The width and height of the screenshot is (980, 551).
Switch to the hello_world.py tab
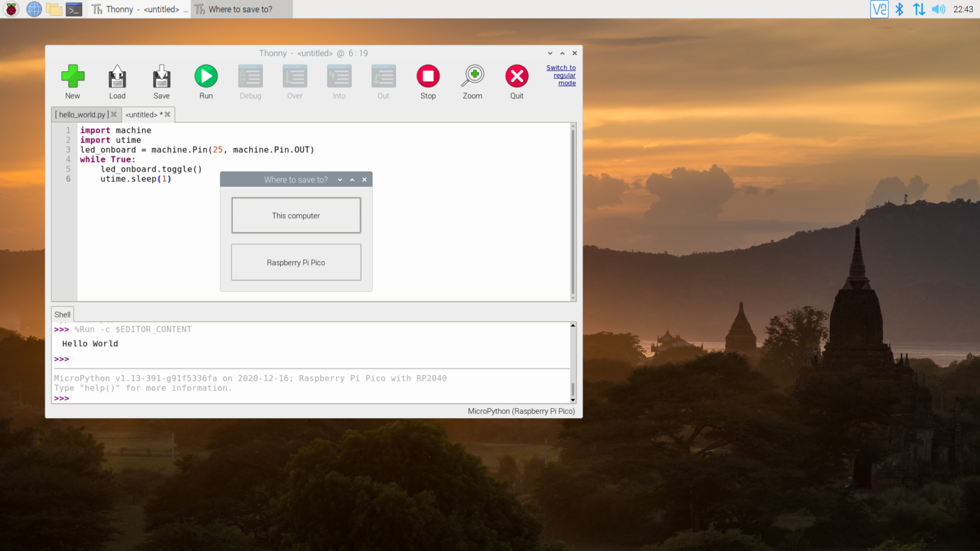click(x=82, y=114)
